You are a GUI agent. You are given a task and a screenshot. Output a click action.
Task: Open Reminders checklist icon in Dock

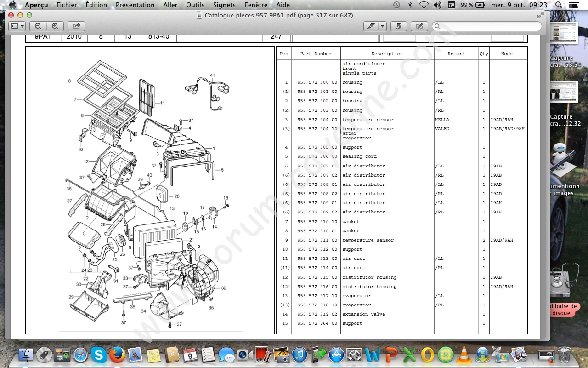point(208,355)
